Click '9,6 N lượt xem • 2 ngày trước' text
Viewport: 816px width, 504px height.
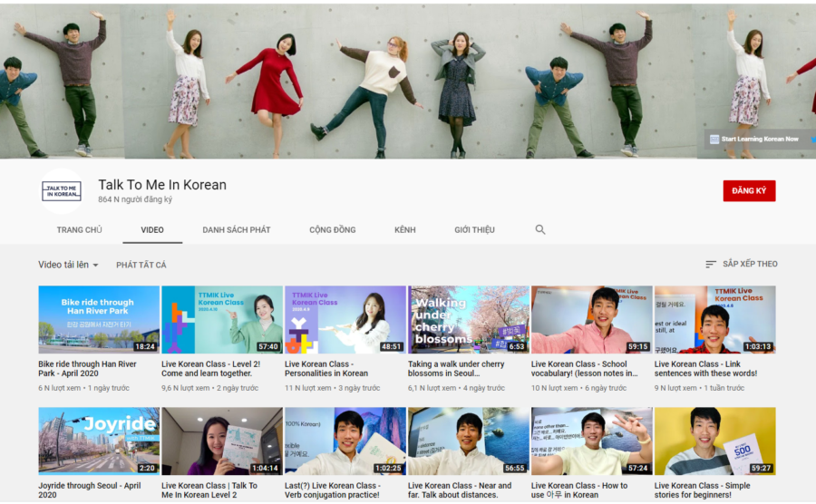pyautogui.click(x=209, y=388)
